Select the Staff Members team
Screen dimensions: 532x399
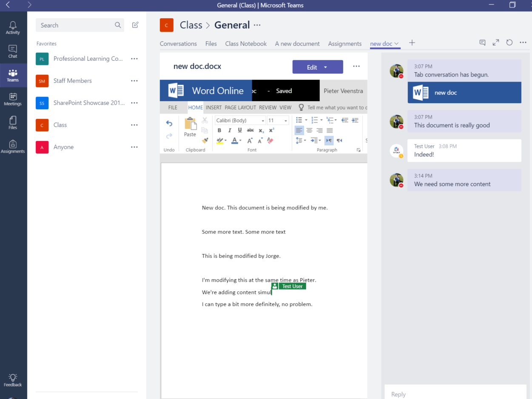(x=87, y=81)
